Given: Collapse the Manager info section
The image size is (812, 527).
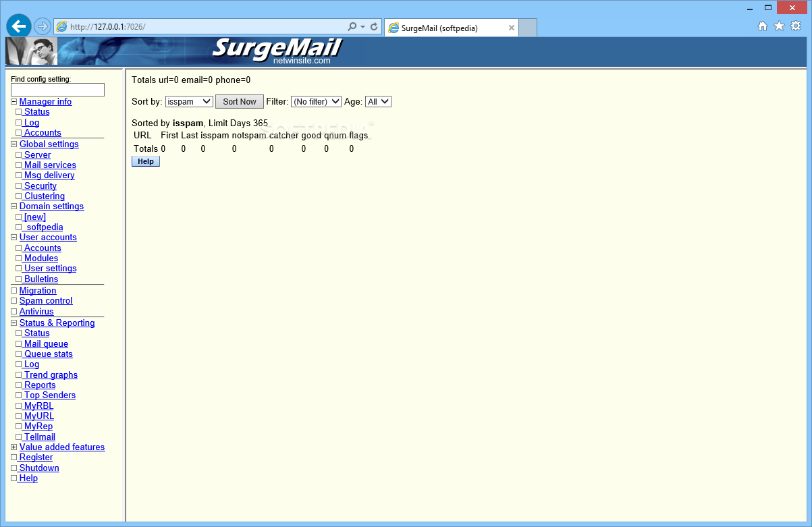Looking at the screenshot, I should coord(13,102).
